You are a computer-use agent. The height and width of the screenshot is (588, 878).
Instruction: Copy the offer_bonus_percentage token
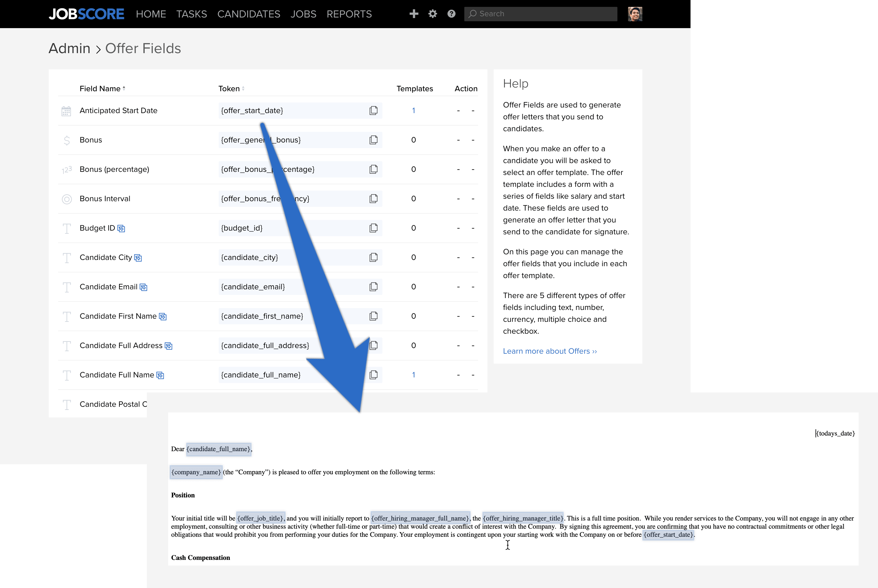(374, 169)
